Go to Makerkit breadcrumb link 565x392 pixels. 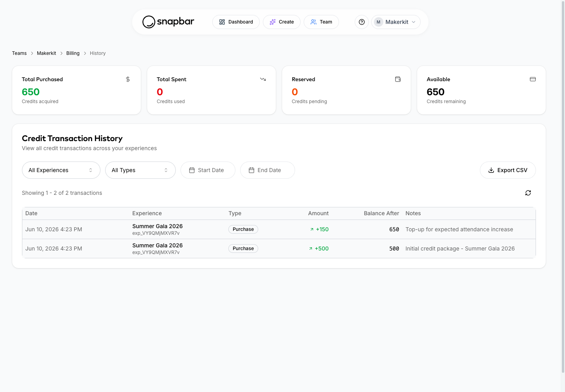pyautogui.click(x=46, y=53)
